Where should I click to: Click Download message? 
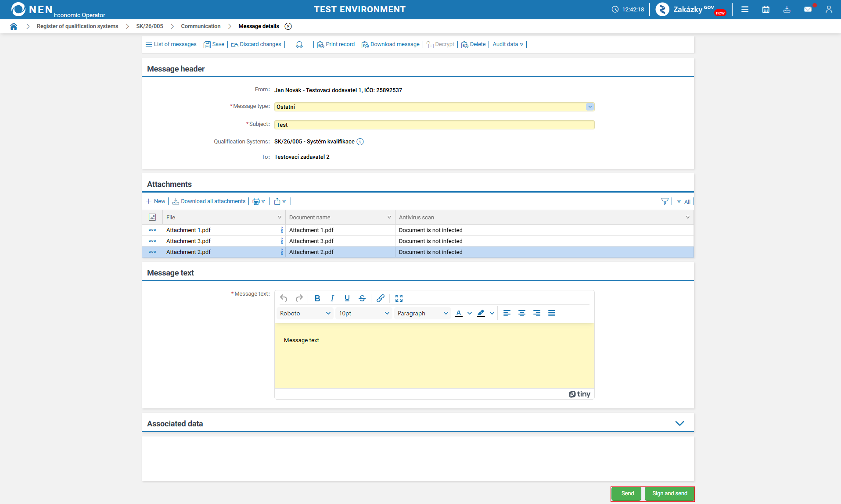click(x=391, y=44)
